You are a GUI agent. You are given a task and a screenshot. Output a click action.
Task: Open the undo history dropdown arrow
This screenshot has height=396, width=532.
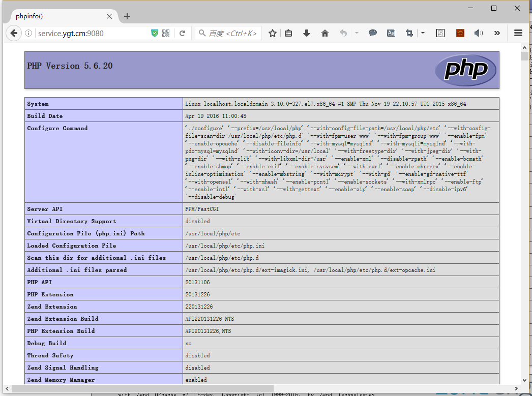point(357,33)
